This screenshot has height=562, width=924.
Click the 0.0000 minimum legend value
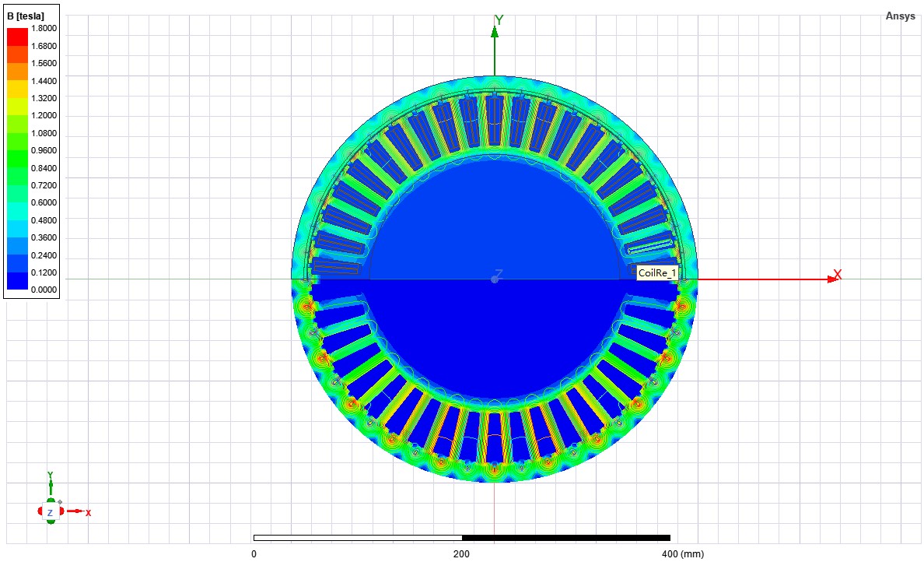(44, 290)
